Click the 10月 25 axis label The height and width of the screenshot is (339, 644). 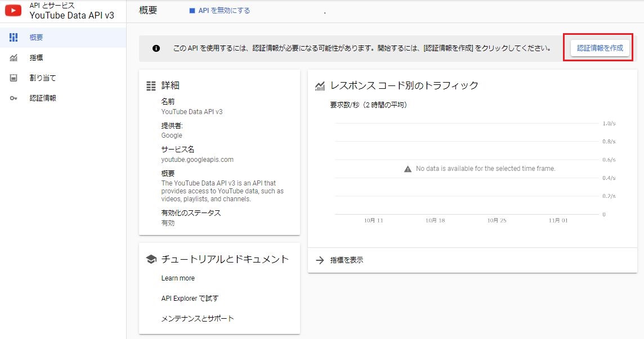coord(497,221)
